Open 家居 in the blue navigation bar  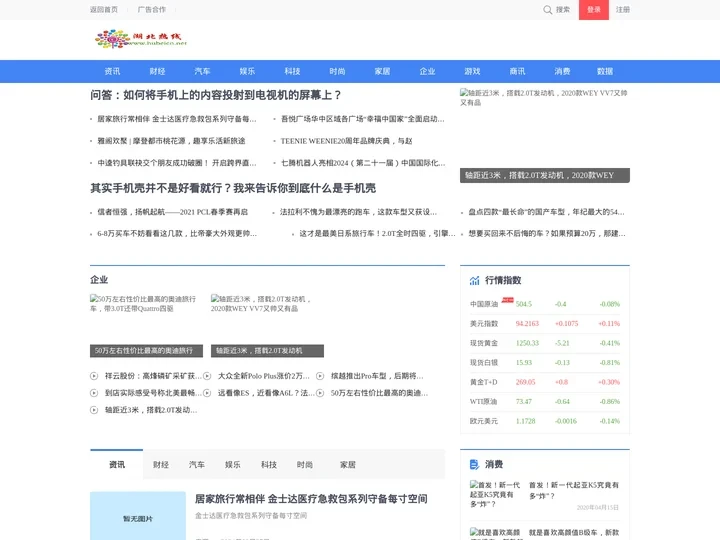click(x=382, y=71)
